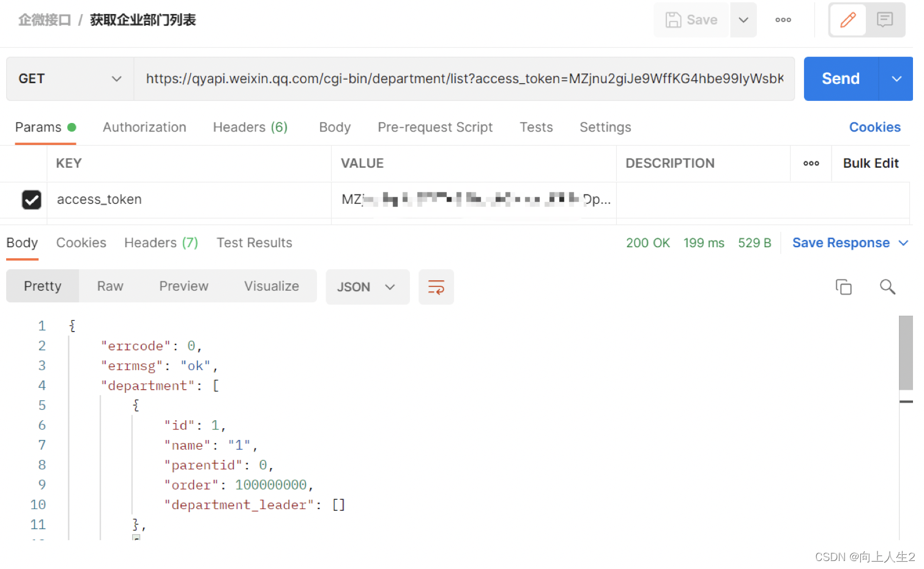
Task: Click Bulk Edit for params
Action: 871,163
